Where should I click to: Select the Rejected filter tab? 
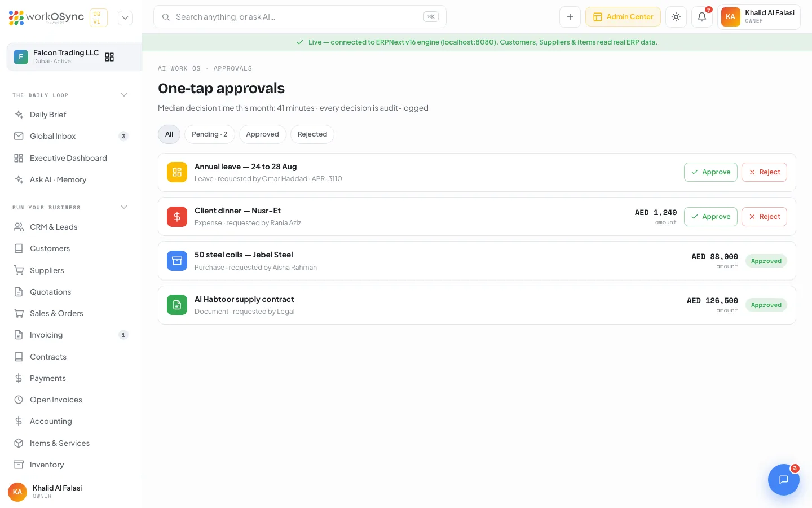312,134
